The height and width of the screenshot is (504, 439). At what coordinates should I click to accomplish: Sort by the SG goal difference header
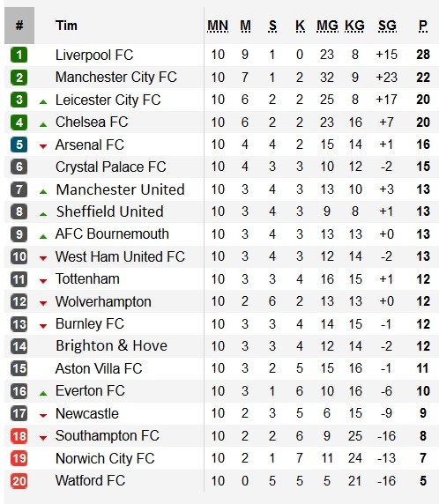click(387, 26)
